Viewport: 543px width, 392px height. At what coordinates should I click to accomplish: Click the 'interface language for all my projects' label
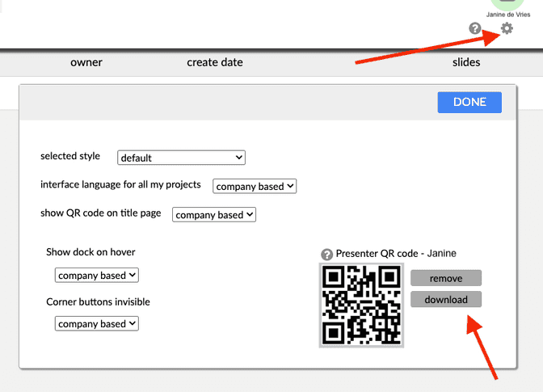coord(120,184)
